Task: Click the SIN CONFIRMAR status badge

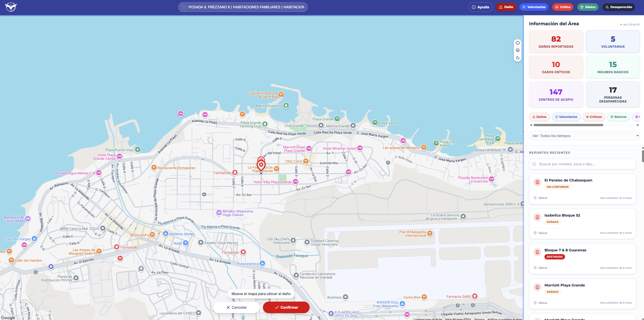Action: 558,187
